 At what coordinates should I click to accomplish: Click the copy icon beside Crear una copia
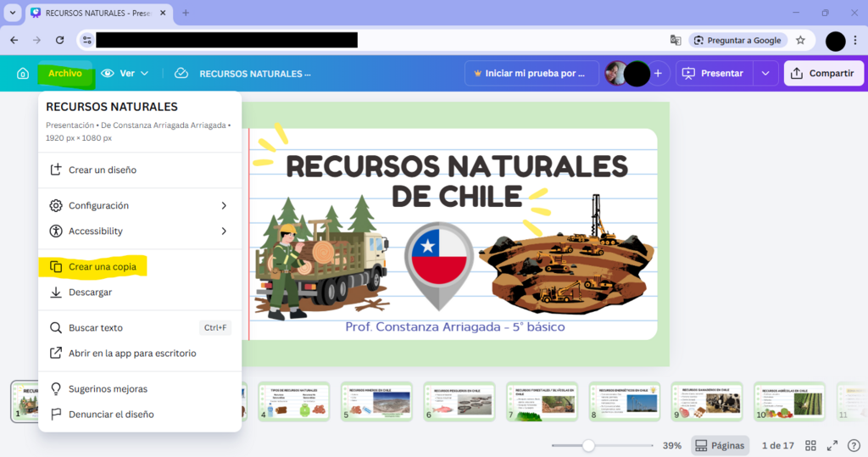click(56, 266)
